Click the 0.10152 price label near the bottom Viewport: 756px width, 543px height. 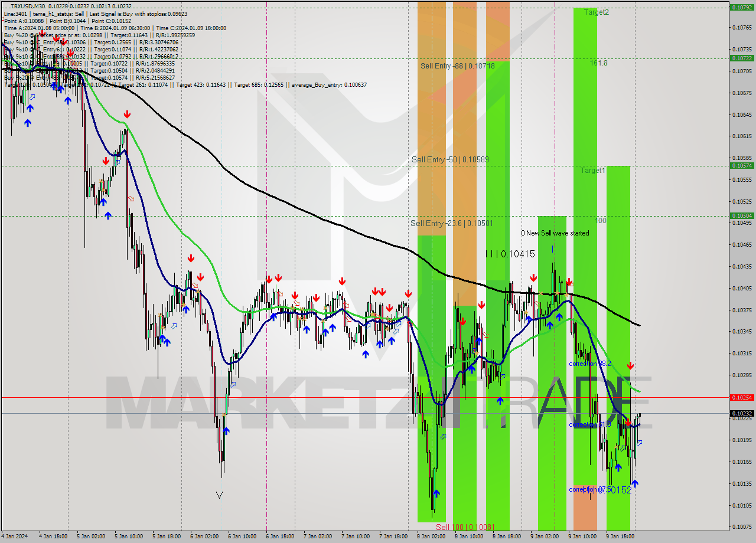[615, 490]
